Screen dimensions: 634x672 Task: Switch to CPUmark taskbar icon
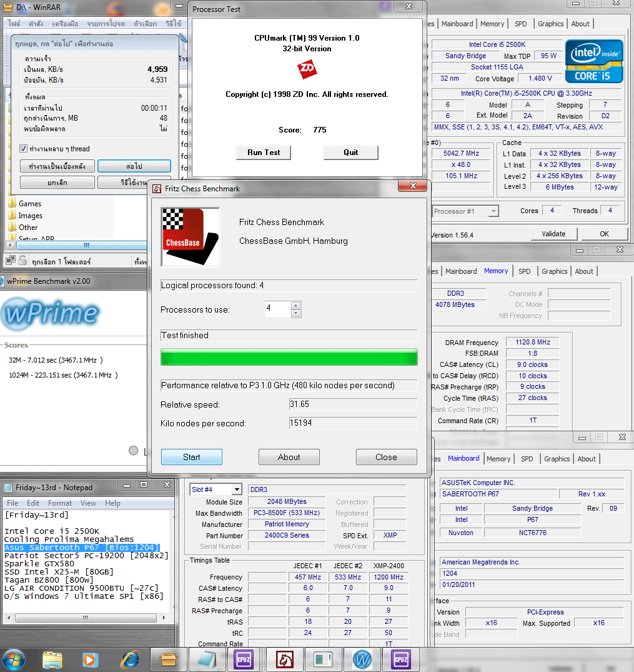[x=322, y=660]
